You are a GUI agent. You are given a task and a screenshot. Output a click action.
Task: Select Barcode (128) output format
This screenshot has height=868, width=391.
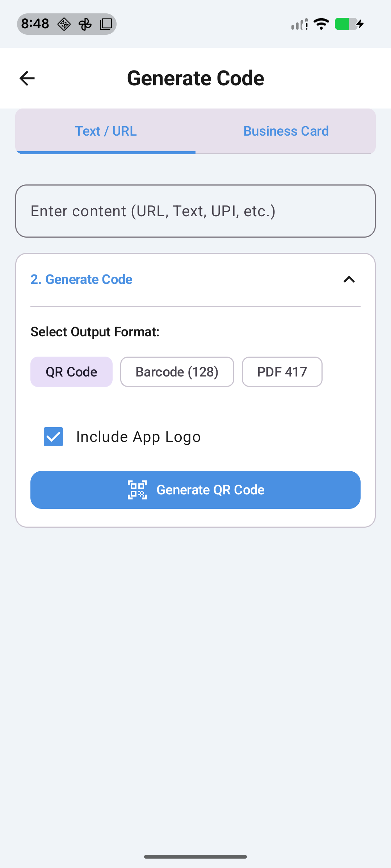point(177,372)
